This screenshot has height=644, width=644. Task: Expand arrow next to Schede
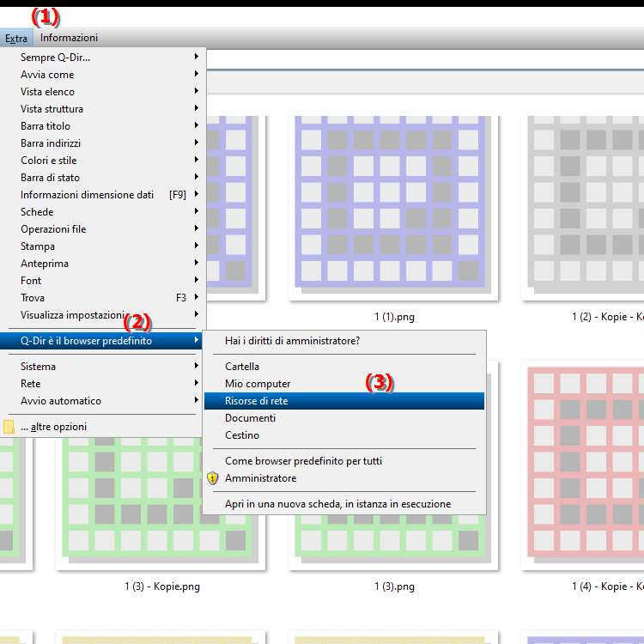click(197, 211)
